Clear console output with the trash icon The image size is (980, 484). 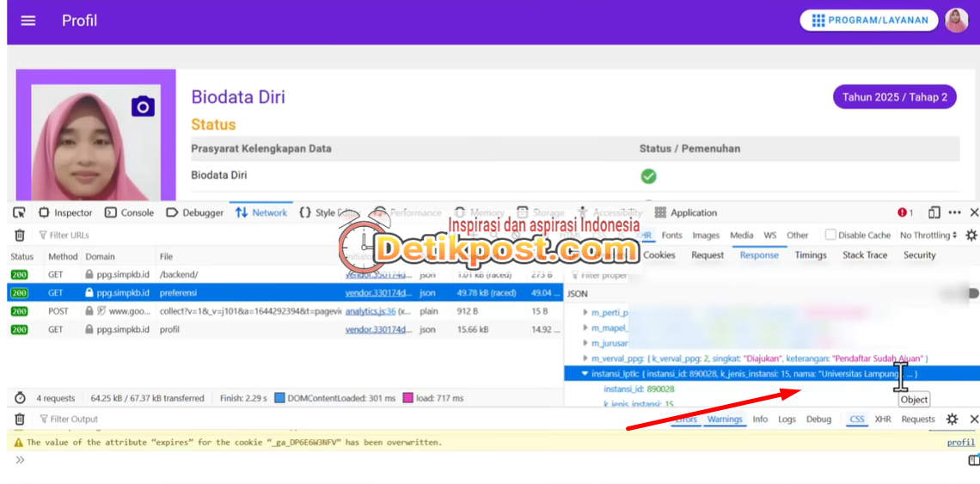pos(20,419)
